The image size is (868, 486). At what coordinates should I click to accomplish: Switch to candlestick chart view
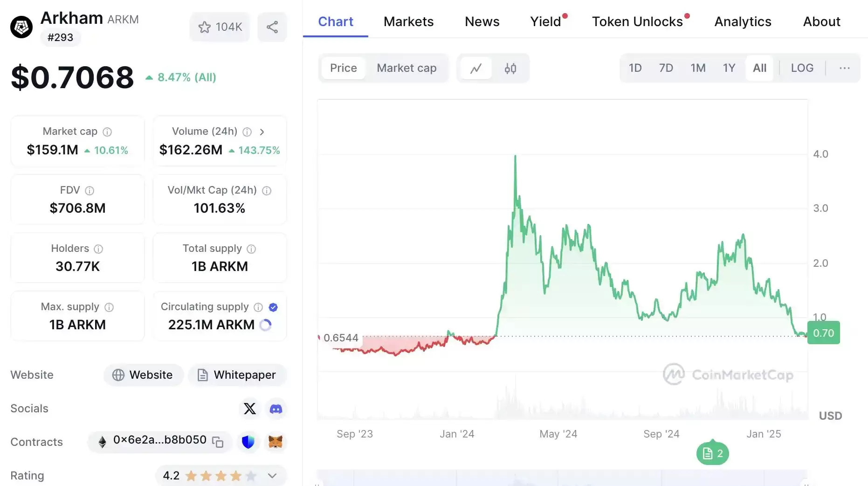[x=510, y=69]
